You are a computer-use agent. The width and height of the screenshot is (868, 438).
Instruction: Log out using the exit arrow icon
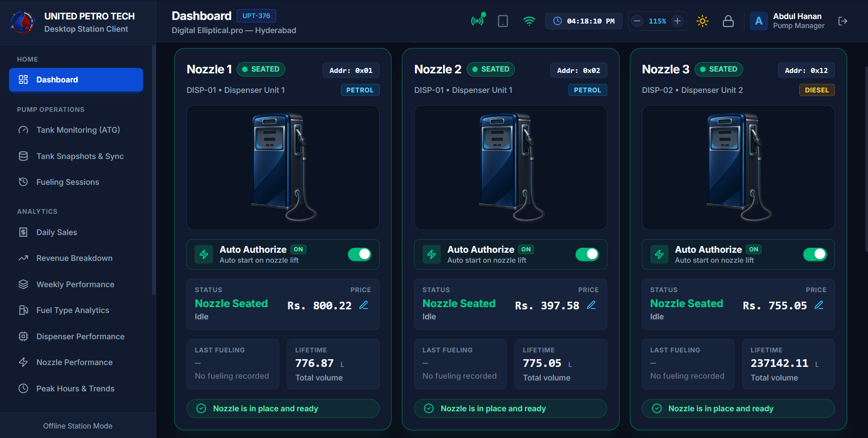pos(843,21)
